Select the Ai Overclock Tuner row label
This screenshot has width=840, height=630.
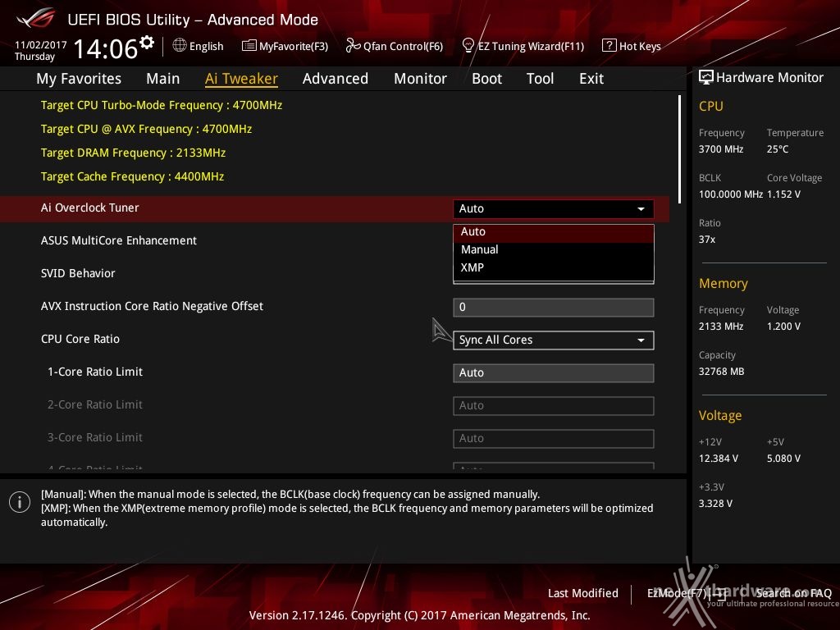(x=90, y=208)
